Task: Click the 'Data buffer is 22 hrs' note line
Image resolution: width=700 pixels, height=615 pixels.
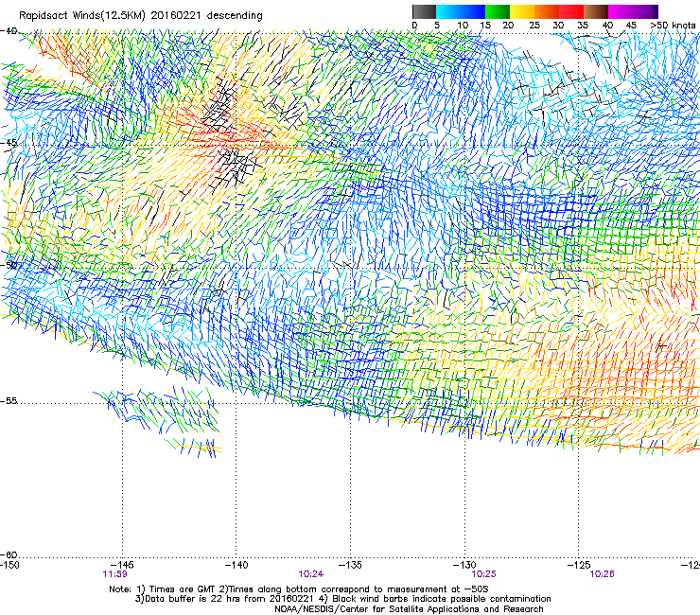Action: (342, 599)
